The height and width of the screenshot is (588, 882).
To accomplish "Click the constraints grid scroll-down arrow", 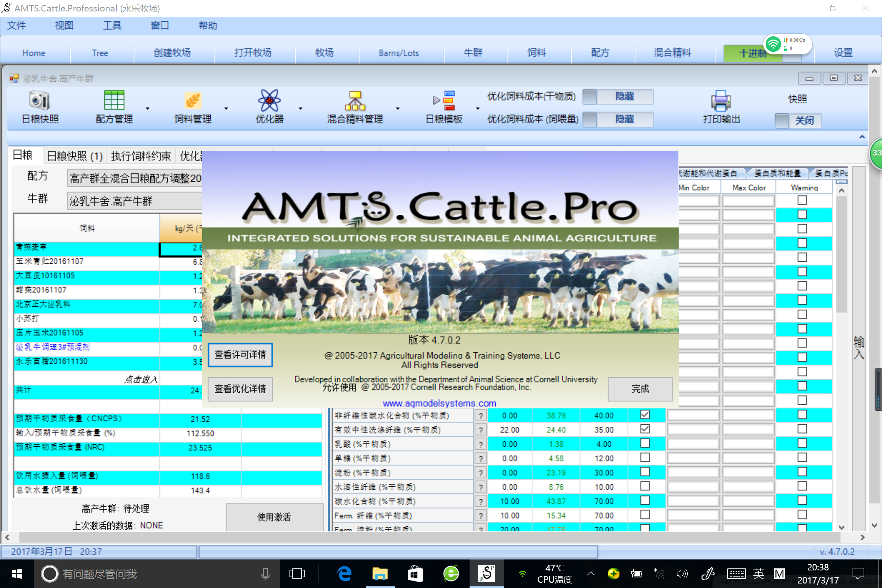I will pos(841,527).
